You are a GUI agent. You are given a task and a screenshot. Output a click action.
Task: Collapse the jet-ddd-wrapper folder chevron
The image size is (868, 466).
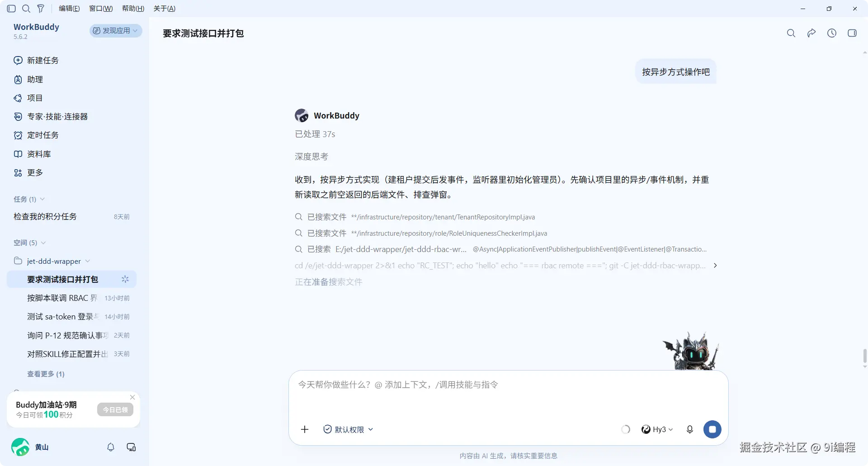[x=88, y=261]
